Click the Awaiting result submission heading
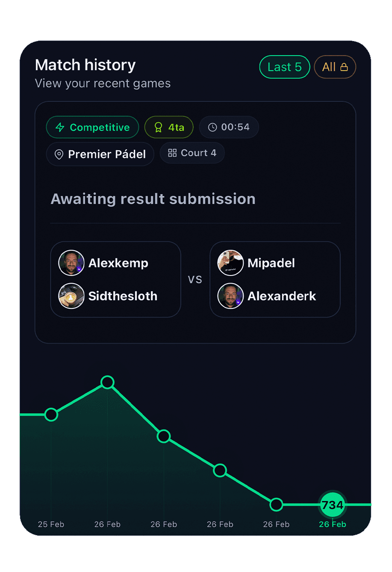The width and height of the screenshot is (392, 572). [x=153, y=199]
